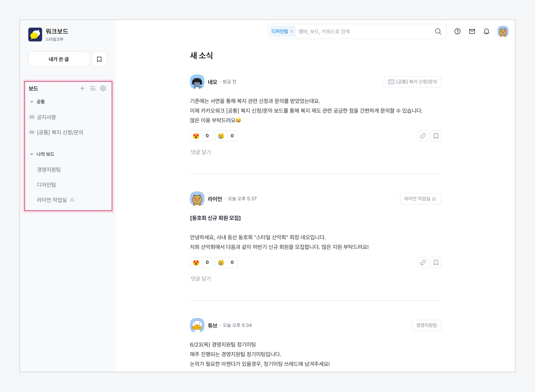Open notifications bell icon
This screenshot has height=392, width=535.
486,32
